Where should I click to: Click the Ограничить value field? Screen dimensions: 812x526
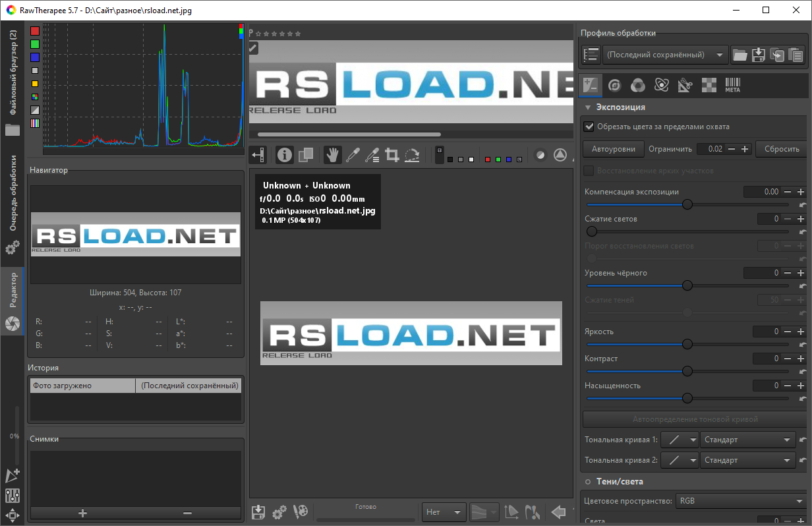711,149
